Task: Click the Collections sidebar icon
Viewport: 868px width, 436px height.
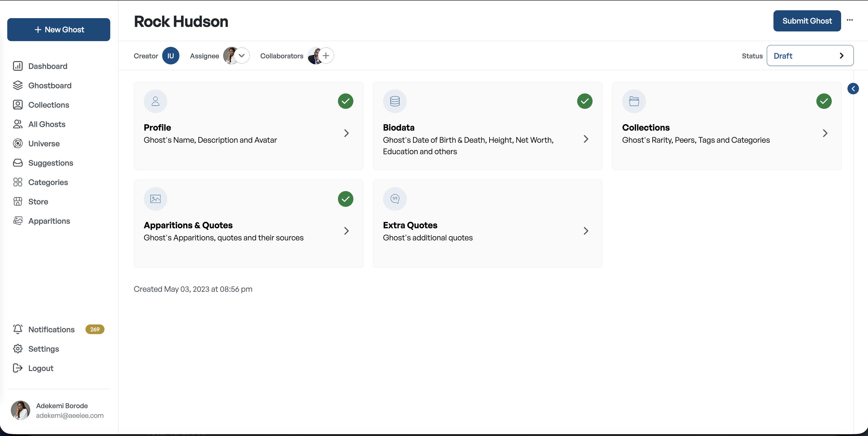Action: click(18, 105)
